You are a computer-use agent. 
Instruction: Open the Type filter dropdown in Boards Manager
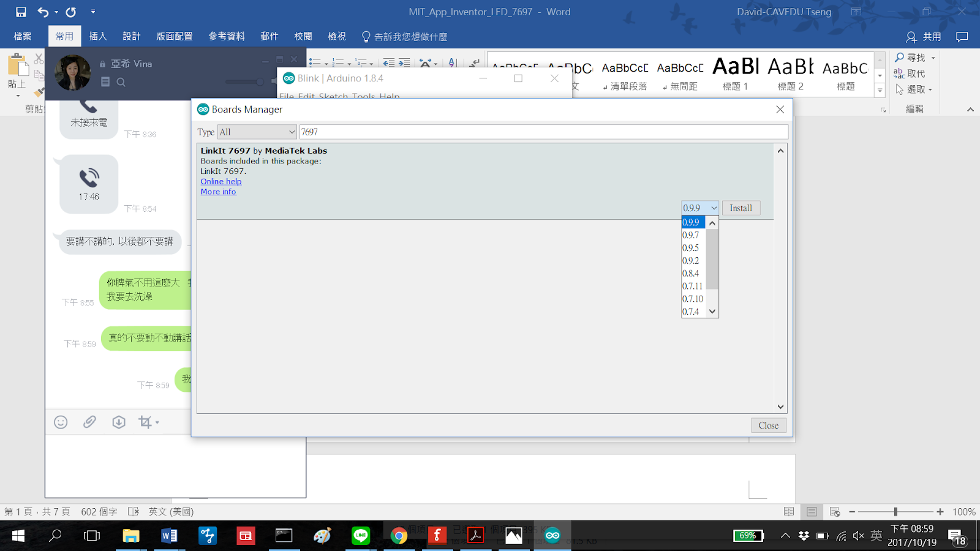pyautogui.click(x=257, y=132)
